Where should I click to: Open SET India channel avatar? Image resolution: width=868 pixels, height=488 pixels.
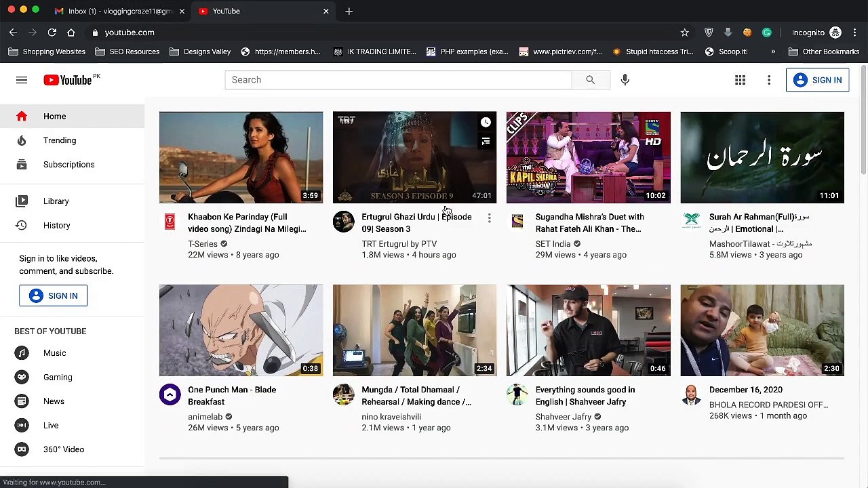(517, 222)
